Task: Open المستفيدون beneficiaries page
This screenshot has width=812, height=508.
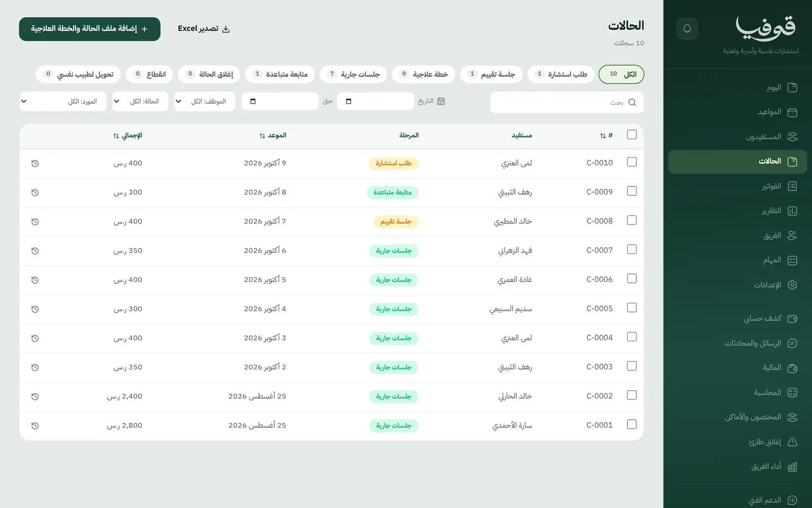Action: (737, 137)
